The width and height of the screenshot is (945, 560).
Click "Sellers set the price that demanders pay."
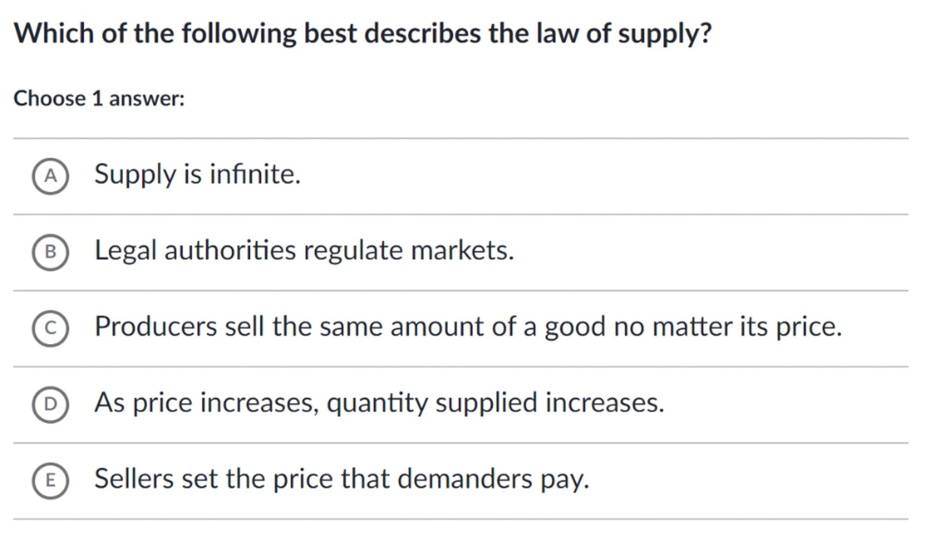(341, 479)
